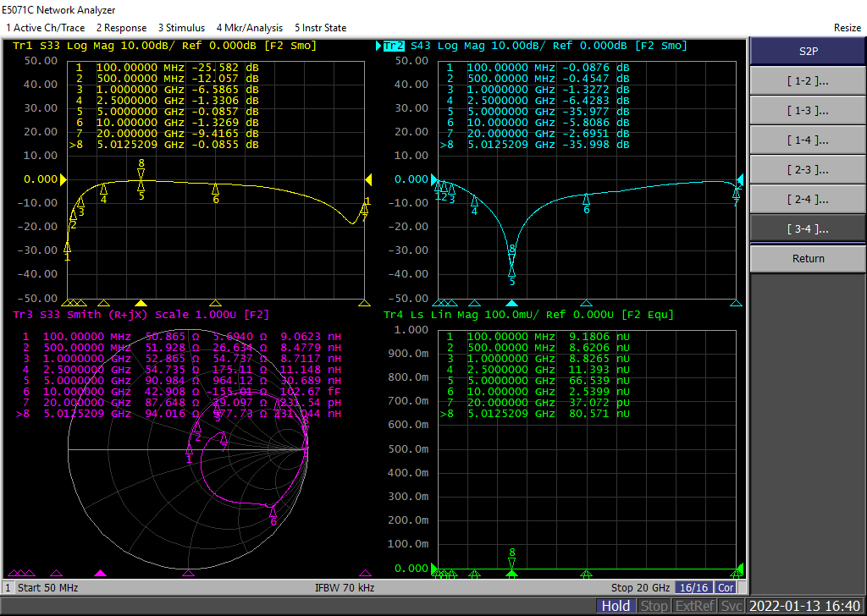The height and width of the screenshot is (616, 867).
Task: Toggle the ExtRef status indicator
Action: click(x=695, y=606)
